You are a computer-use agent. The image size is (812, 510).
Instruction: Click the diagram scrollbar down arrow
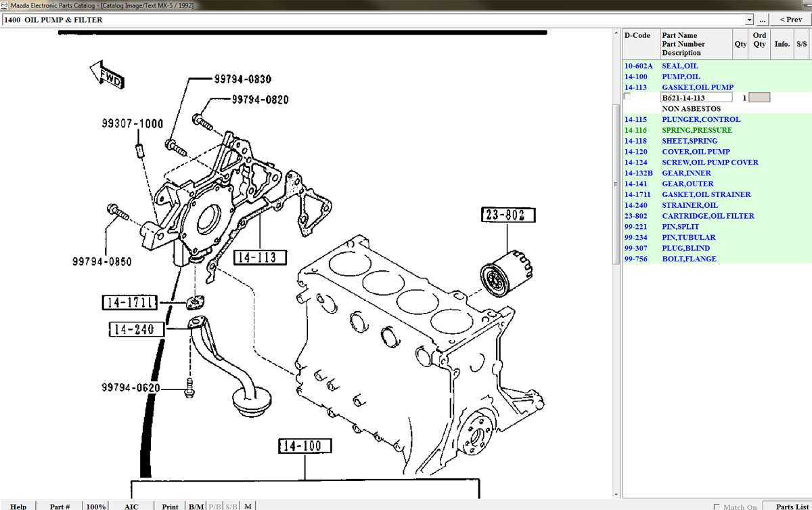point(616,496)
